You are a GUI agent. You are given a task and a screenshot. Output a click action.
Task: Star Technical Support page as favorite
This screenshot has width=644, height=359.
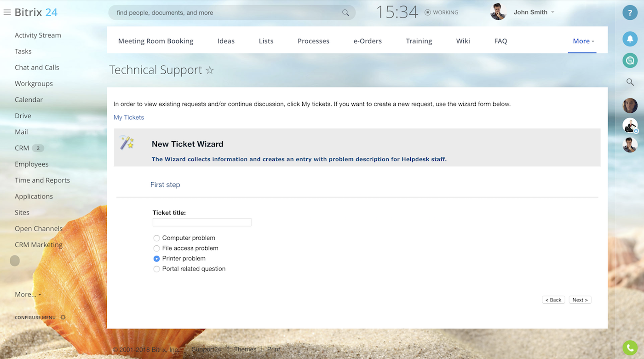coord(210,70)
